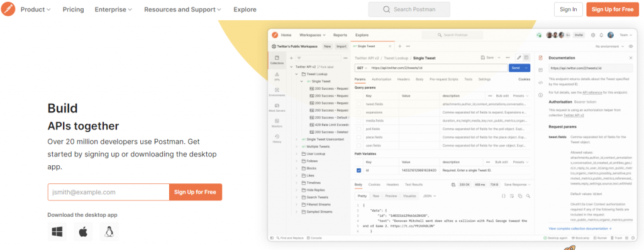The image size is (644, 250).
Task: Toggle the poll.fields query param checkbox
Action: pos(358,129)
